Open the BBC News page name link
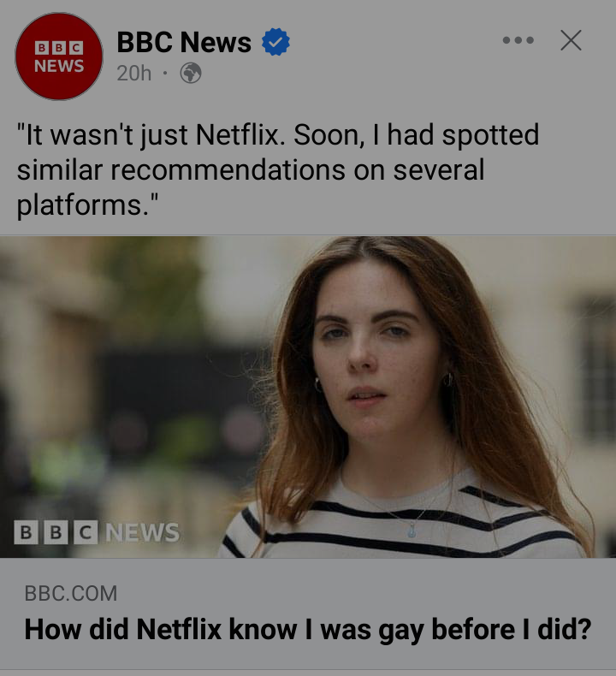The height and width of the screenshot is (676, 616). click(x=184, y=42)
